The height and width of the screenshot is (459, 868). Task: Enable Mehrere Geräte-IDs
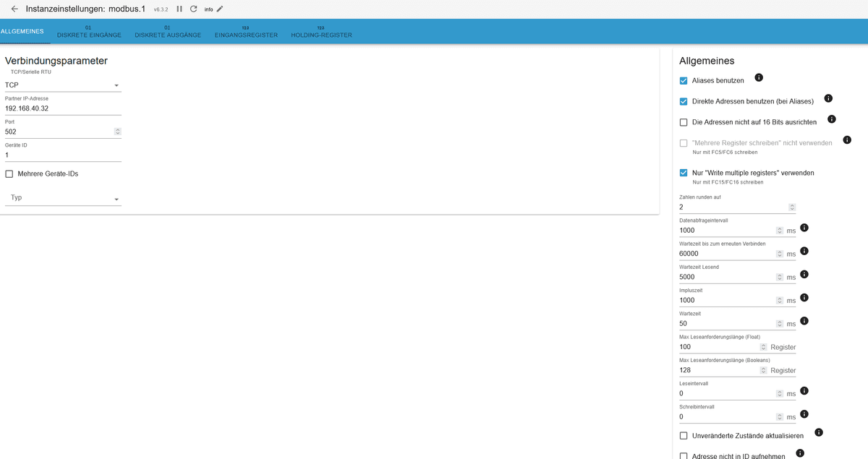(x=9, y=173)
